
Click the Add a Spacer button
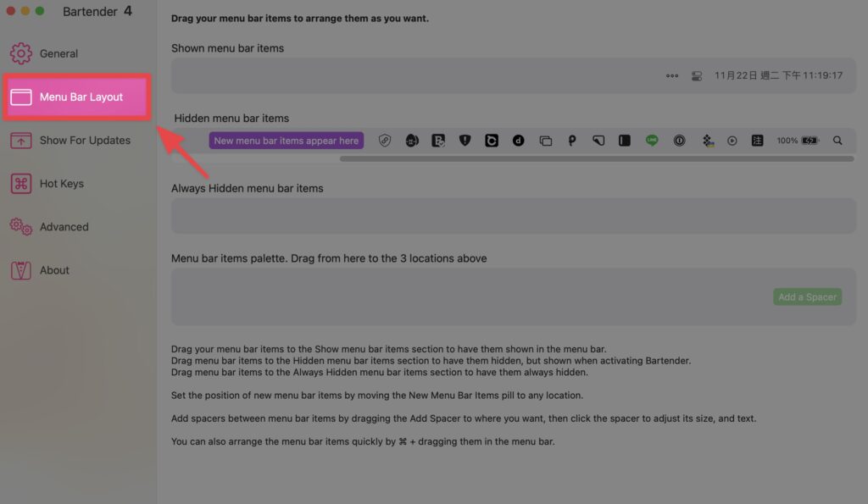tap(807, 297)
